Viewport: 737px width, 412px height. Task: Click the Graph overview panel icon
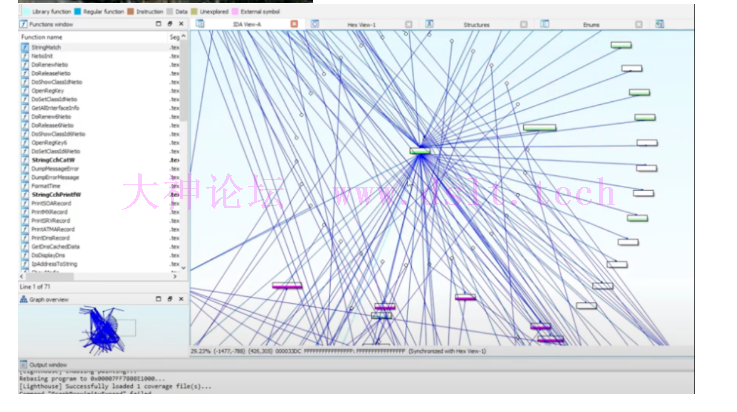click(24, 299)
